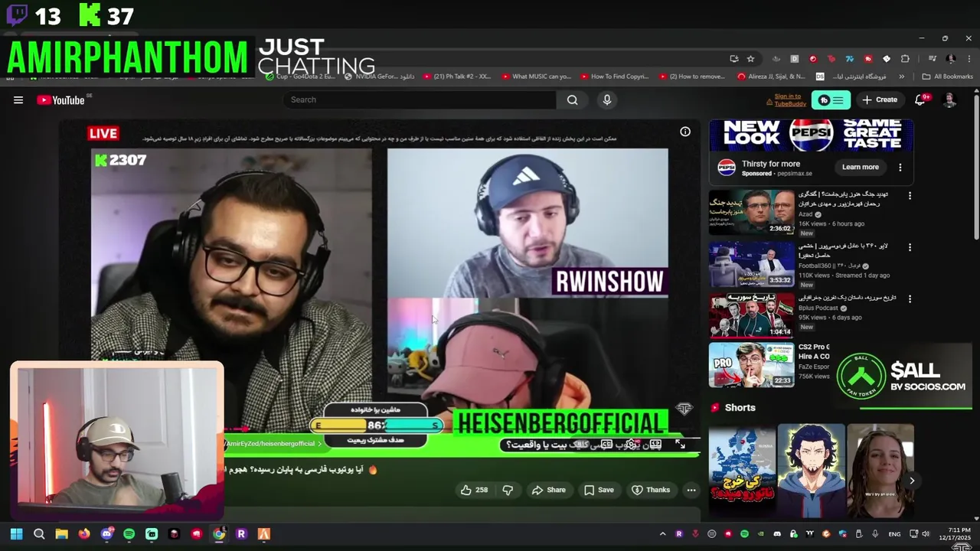Open the anime character Short thumbnail
This screenshot has height=551, width=980.
point(810,471)
